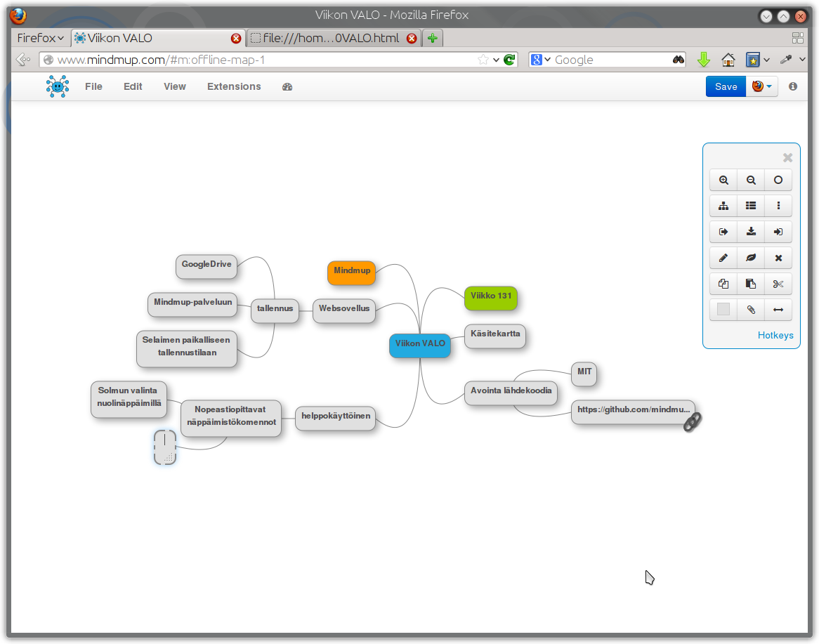Image resolution: width=819 pixels, height=644 pixels.
Task: Click the X remove node icon
Action: (778, 258)
